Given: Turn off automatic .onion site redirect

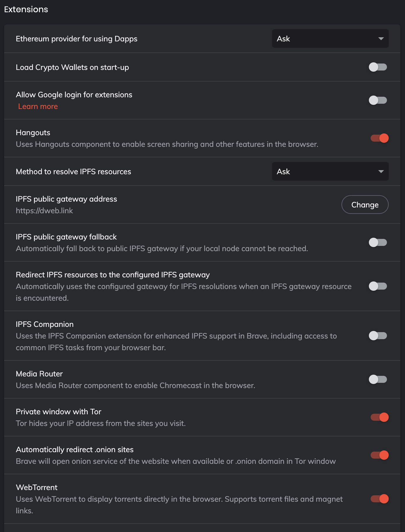Looking at the screenshot, I should pyautogui.click(x=379, y=455).
